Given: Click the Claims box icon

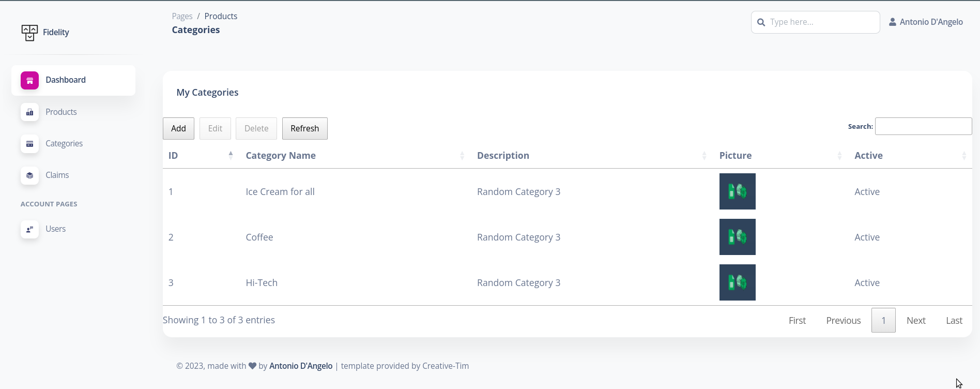Looking at the screenshot, I should point(29,175).
